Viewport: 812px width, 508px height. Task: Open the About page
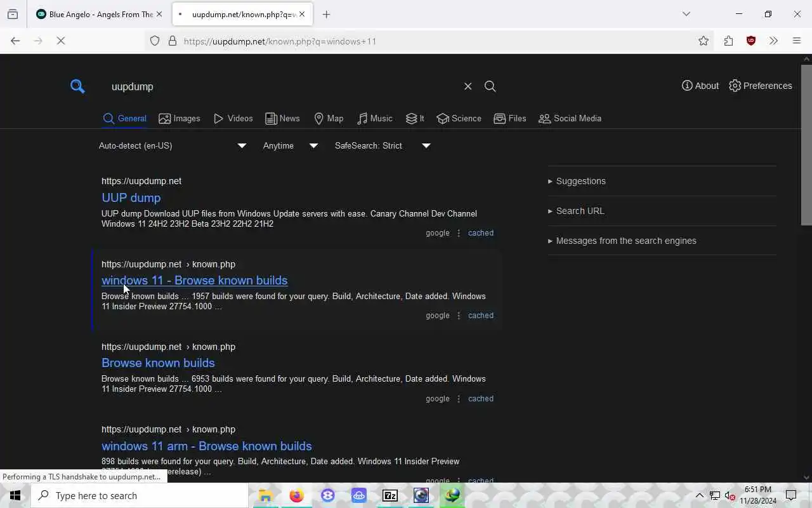click(700, 86)
